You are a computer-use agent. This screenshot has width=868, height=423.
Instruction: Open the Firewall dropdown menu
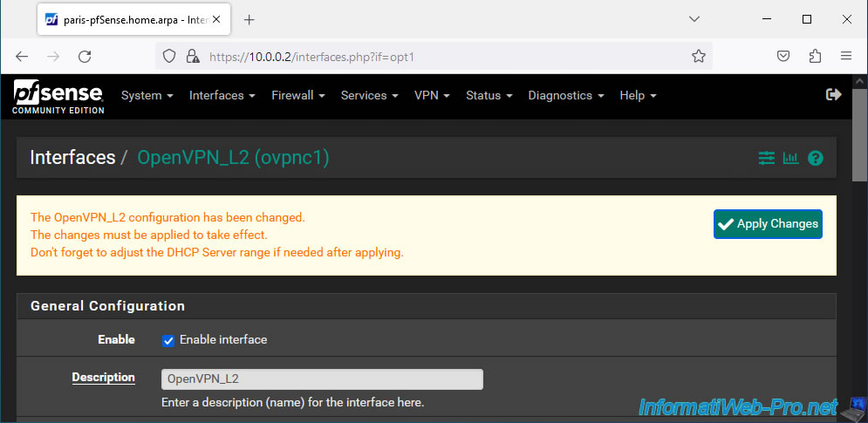pyautogui.click(x=298, y=95)
